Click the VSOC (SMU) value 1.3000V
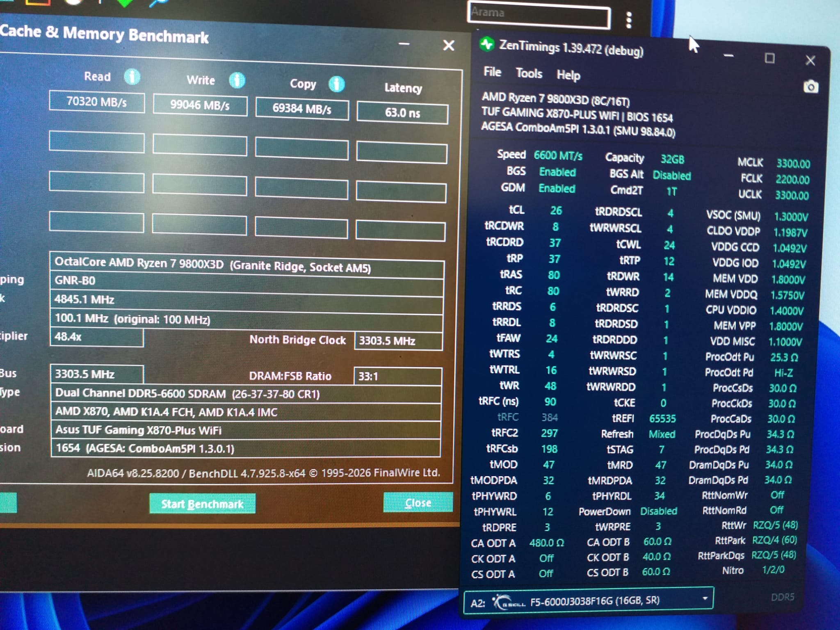Screen dimensions: 840x630 click(x=791, y=217)
